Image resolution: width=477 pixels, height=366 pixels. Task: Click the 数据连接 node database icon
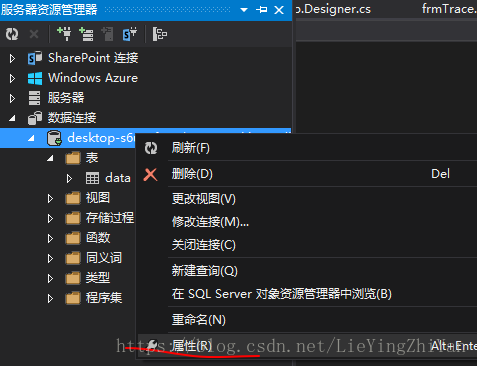(35, 118)
